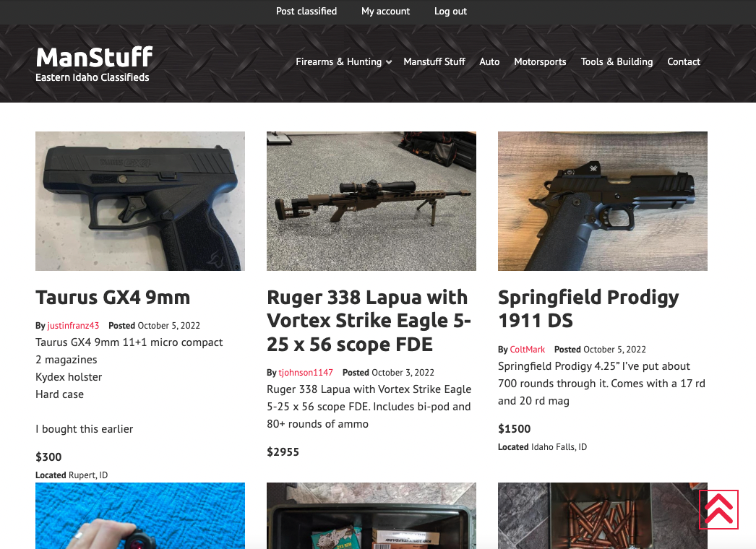Image resolution: width=756 pixels, height=549 pixels.
Task: Open the Manstuff Stuff menu item
Action: pyautogui.click(x=434, y=61)
